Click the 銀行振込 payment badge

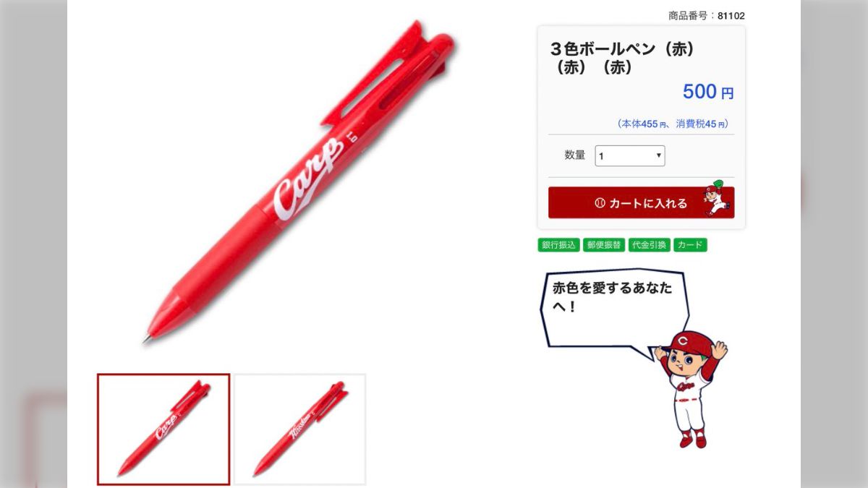tap(558, 245)
